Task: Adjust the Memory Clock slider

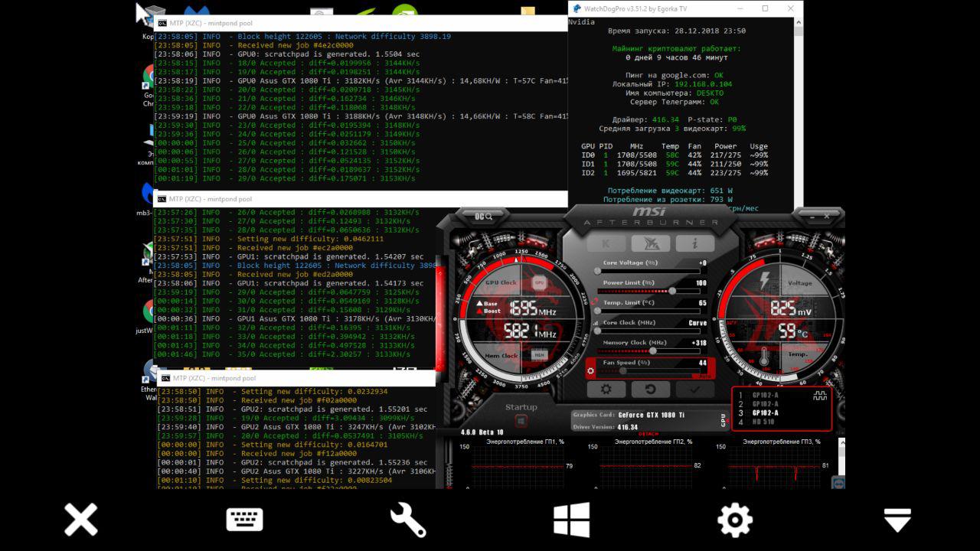Action: 648,351
